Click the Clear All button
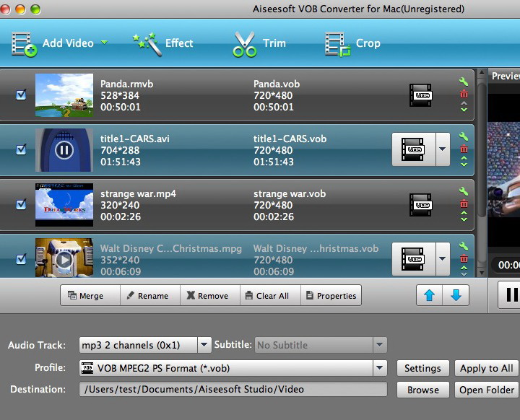This screenshot has height=420, width=520. [x=270, y=295]
